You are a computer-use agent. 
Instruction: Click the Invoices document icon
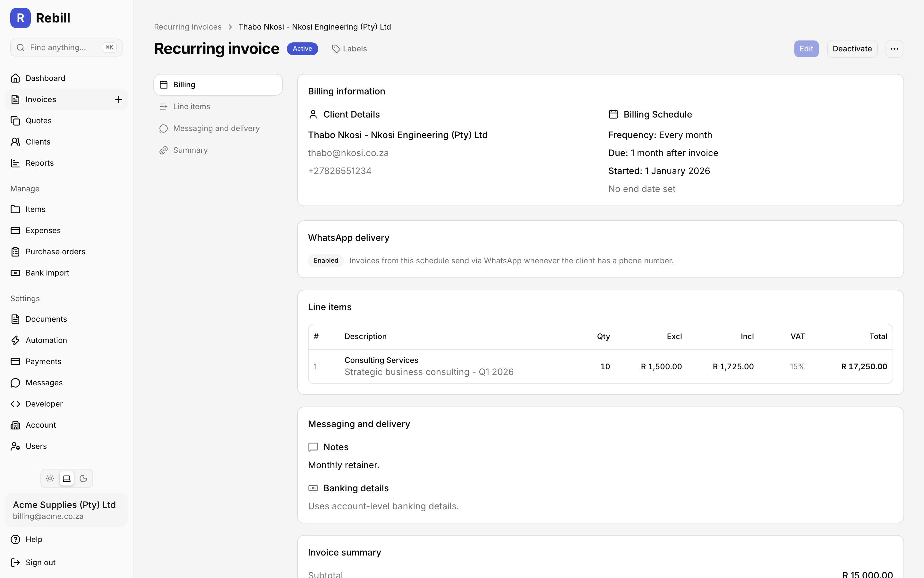point(15,100)
